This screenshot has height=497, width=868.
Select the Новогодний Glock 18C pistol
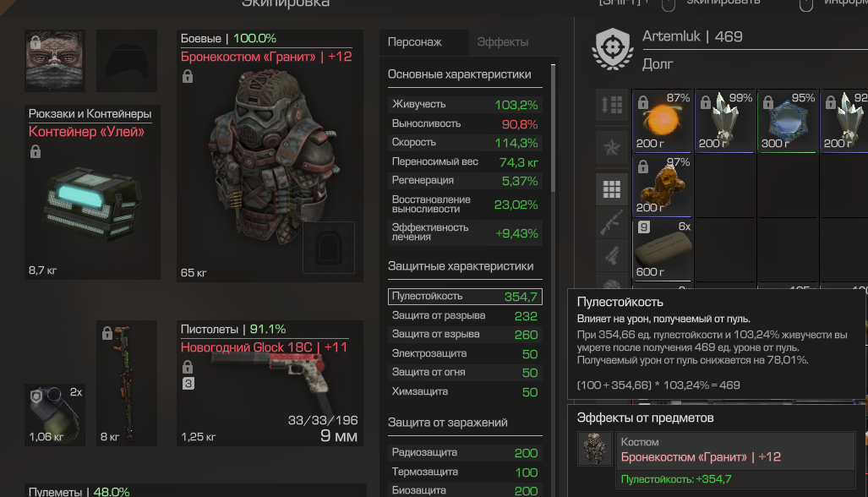coord(270,383)
